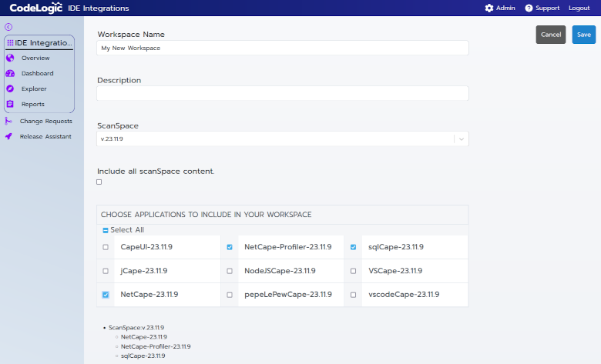Click the Reports clipboard icon
The image size is (601, 364).
tap(10, 104)
